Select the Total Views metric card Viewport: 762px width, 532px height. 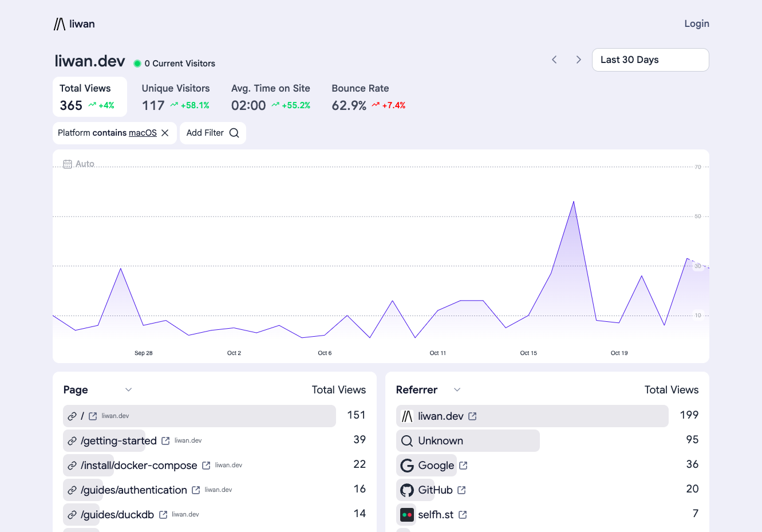tap(90, 97)
